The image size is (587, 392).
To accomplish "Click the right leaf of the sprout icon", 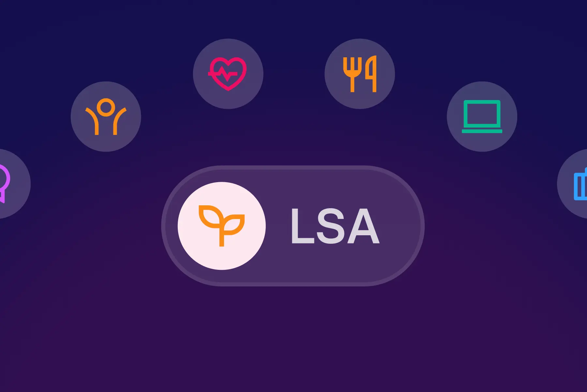I will click(234, 225).
